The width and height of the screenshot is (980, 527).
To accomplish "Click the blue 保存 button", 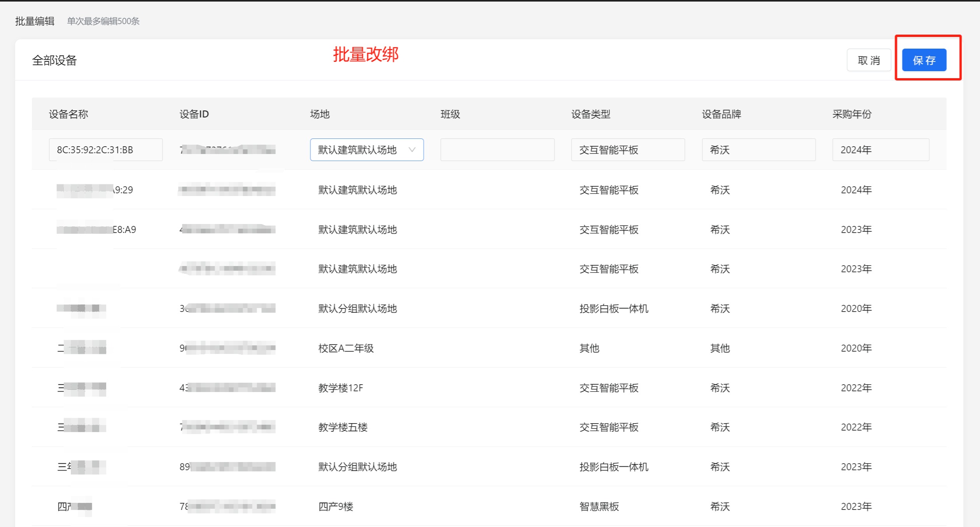I will click(x=924, y=60).
